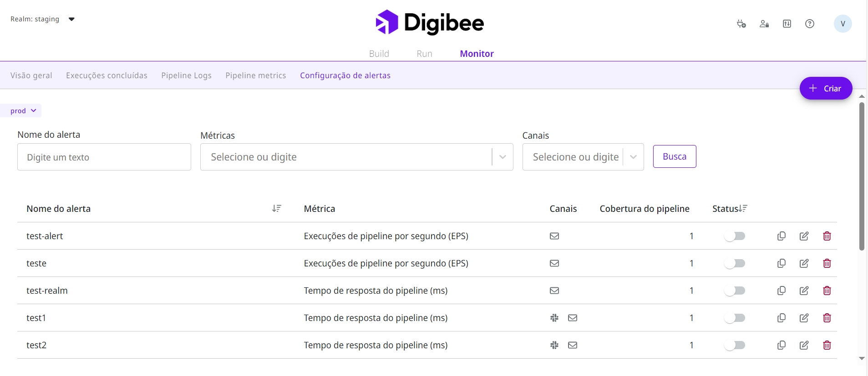Turn on the test2 alert status switch
The width and height of the screenshot is (868, 376).
tap(735, 345)
